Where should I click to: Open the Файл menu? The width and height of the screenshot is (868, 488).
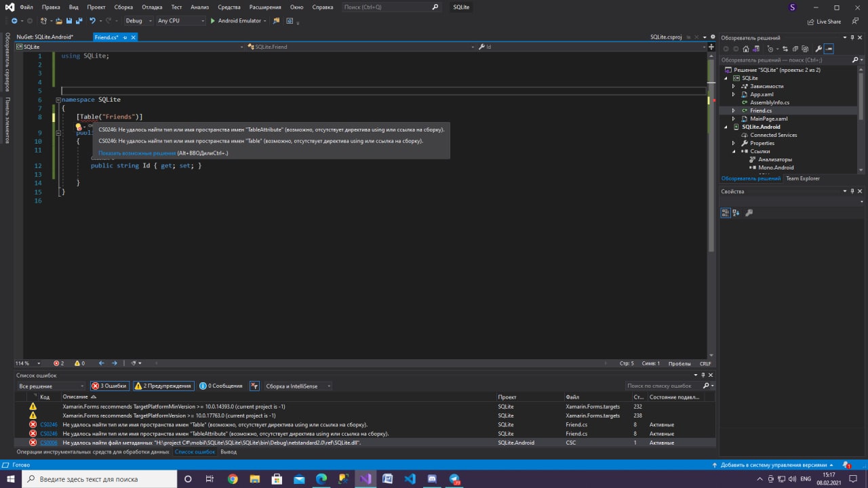pyautogui.click(x=26, y=7)
